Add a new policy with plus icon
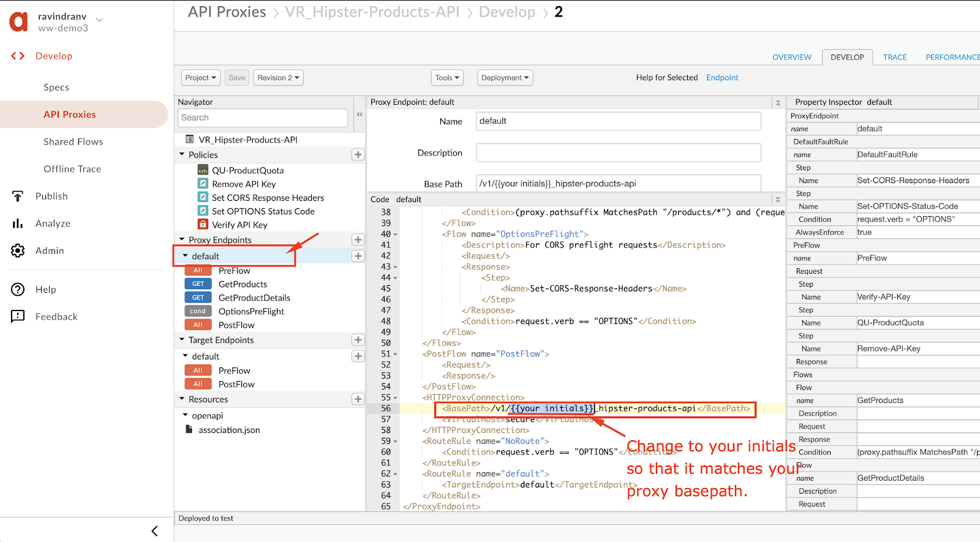Screen dimensions: 980x542 click(358, 155)
